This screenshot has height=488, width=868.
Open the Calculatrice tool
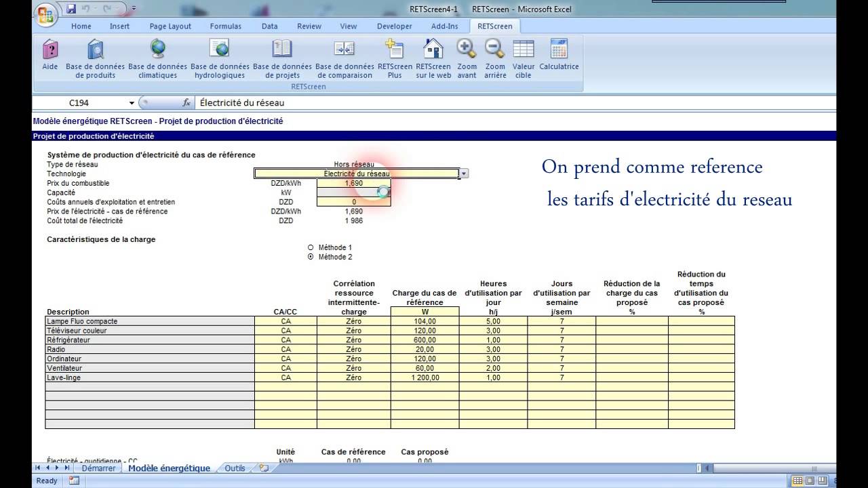tap(559, 54)
